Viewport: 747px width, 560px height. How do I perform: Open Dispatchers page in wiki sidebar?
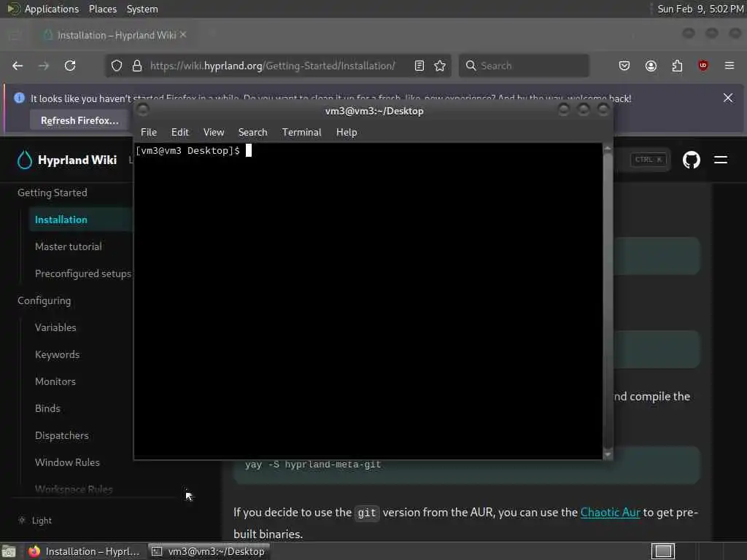[x=61, y=436]
